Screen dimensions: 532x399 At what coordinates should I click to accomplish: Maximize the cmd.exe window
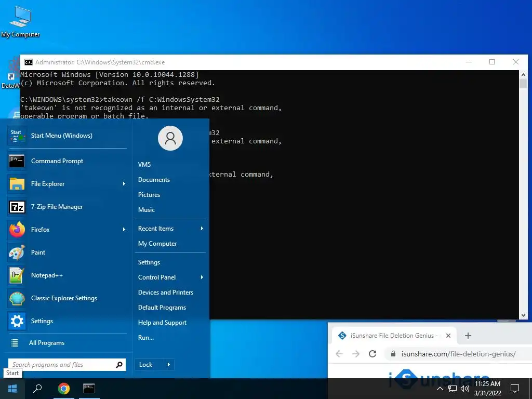tap(492, 62)
